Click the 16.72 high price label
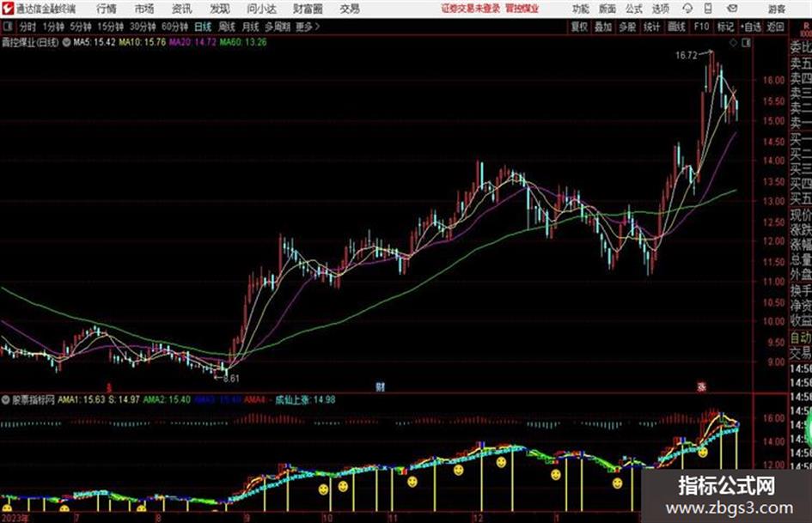Screen dimensions: 812x523 click(687, 56)
